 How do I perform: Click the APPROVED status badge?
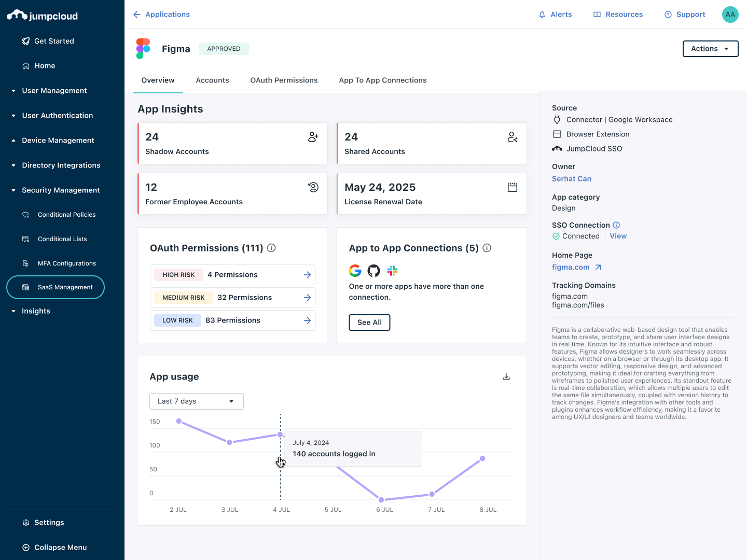click(x=224, y=49)
